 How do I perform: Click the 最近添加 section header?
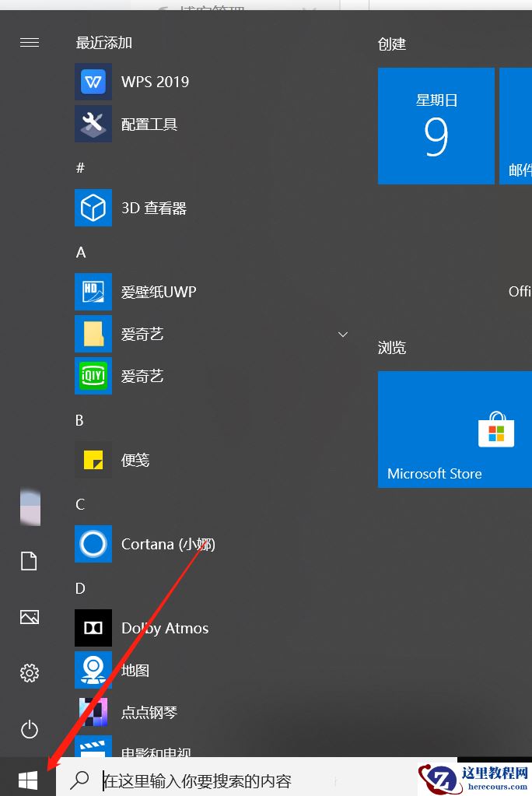click(x=104, y=43)
